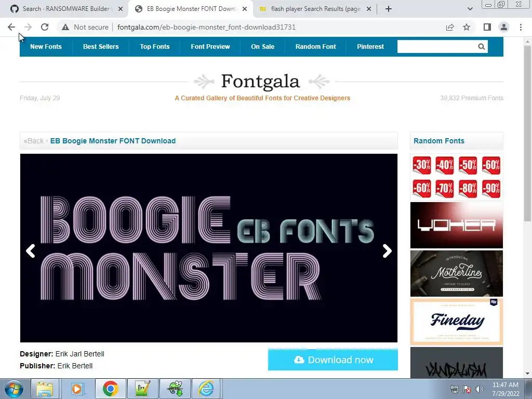Open the media player taskbar icon

77,389
